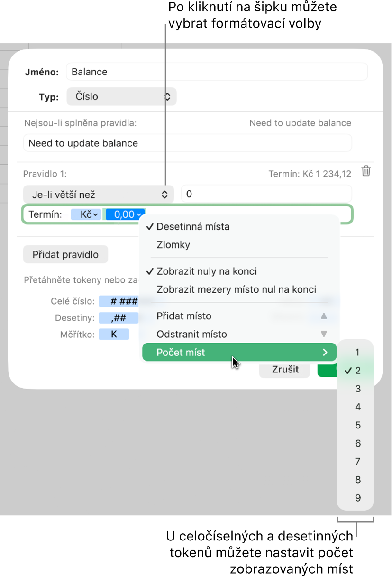392x577 pixels.
Task: Click the up triangle beside Přidat místo
Action: tap(324, 316)
